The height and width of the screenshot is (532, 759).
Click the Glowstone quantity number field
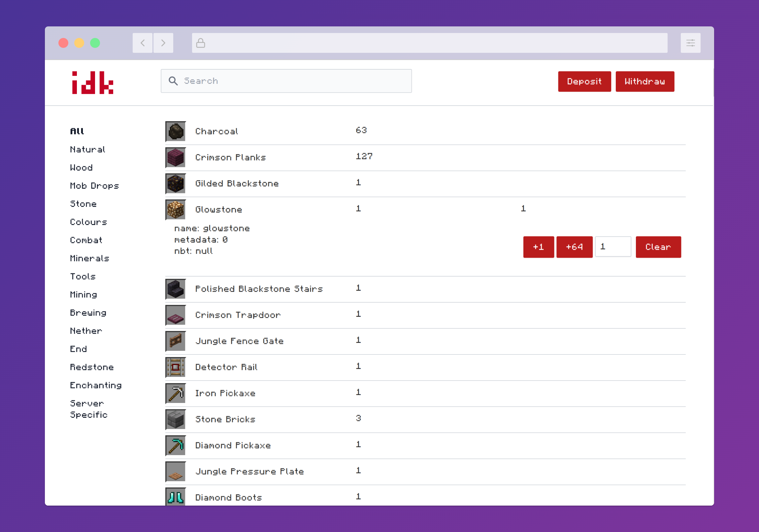pyautogui.click(x=612, y=247)
